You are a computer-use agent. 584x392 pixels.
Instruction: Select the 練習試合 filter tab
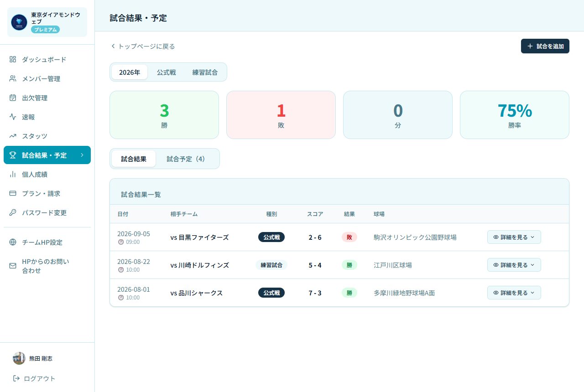[x=205, y=72]
